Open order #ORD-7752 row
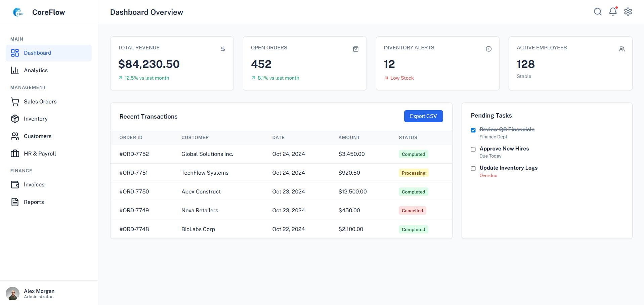Screen dimensions: 644x305 134,154
